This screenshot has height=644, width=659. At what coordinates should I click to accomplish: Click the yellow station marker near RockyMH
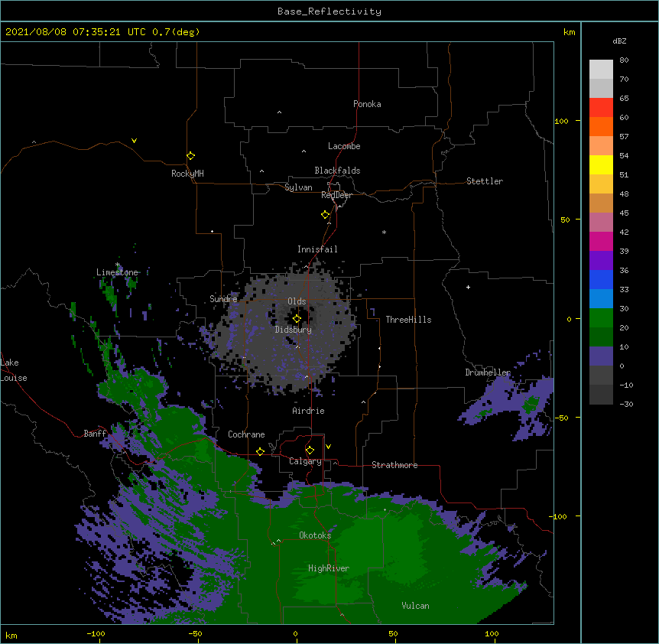(190, 156)
